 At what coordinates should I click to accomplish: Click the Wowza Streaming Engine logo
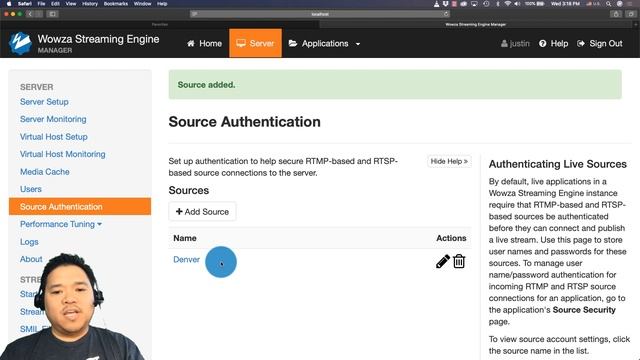pos(20,43)
